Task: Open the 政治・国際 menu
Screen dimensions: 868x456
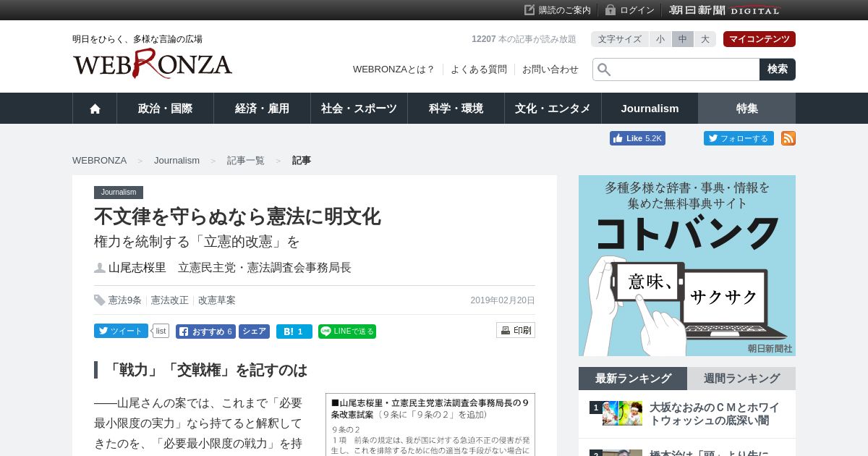Action: 165,109
